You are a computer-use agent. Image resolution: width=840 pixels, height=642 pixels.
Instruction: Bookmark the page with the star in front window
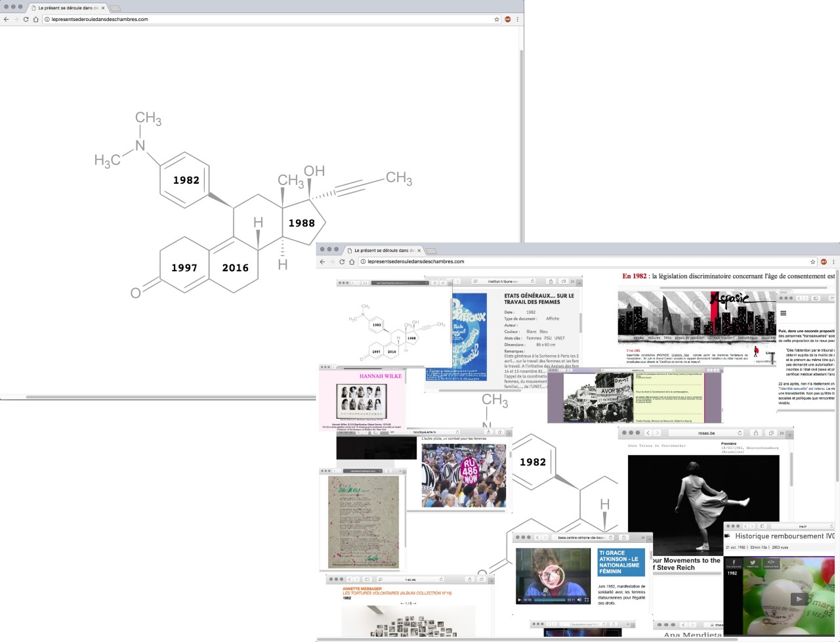pyautogui.click(x=812, y=261)
